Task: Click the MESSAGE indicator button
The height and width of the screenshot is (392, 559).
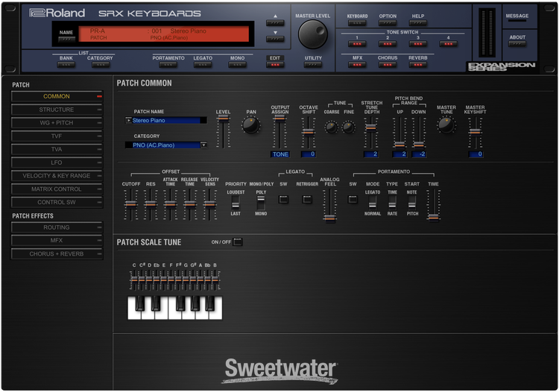Action: [517, 21]
